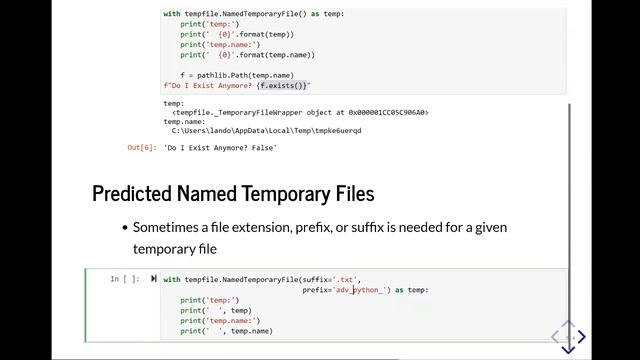The width and height of the screenshot is (640, 360).
Task: Place cursor in 'adv_python_' prefix string
Action: point(360,290)
